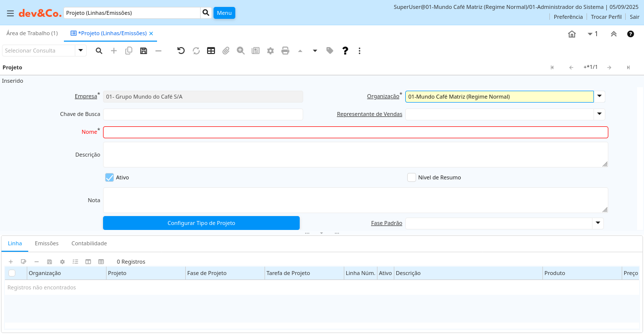Open the Representante de Vendas dropdown

pyautogui.click(x=599, y=114)
